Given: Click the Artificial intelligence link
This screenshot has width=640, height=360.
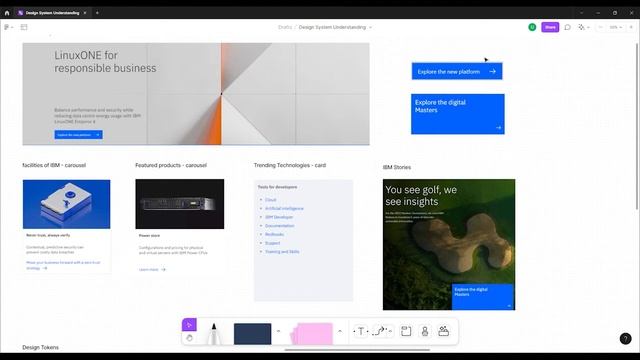Looking at the screenshot, I should [284, 209].
